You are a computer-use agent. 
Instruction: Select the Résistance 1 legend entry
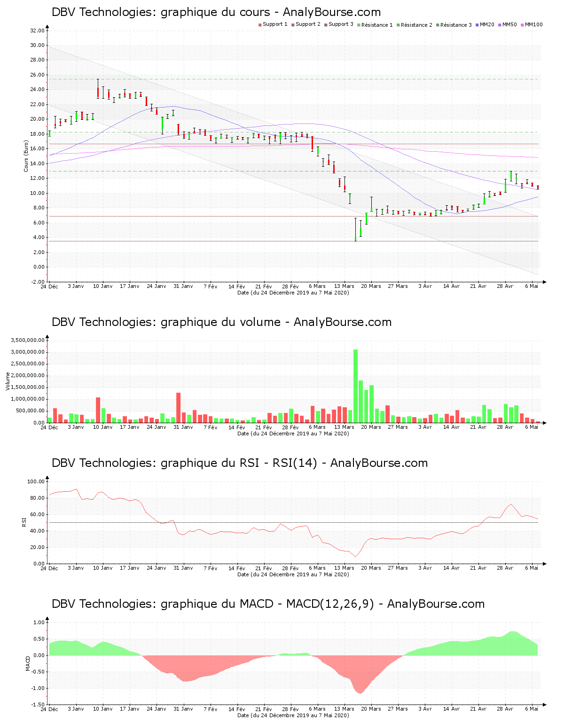click(375, 25)
